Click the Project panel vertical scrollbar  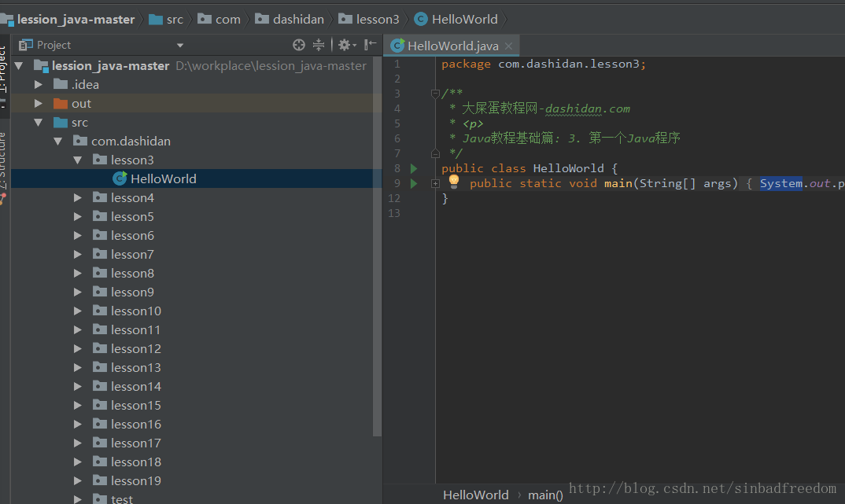tap(377, 247)
